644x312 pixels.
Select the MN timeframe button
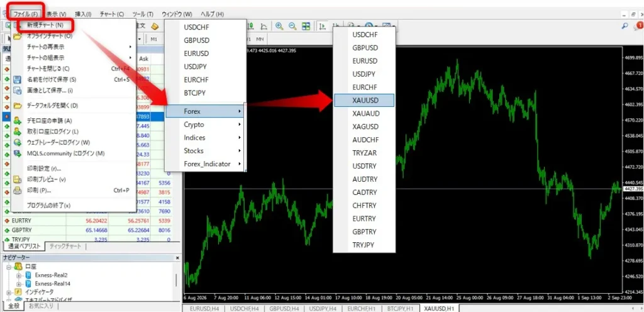260,40
